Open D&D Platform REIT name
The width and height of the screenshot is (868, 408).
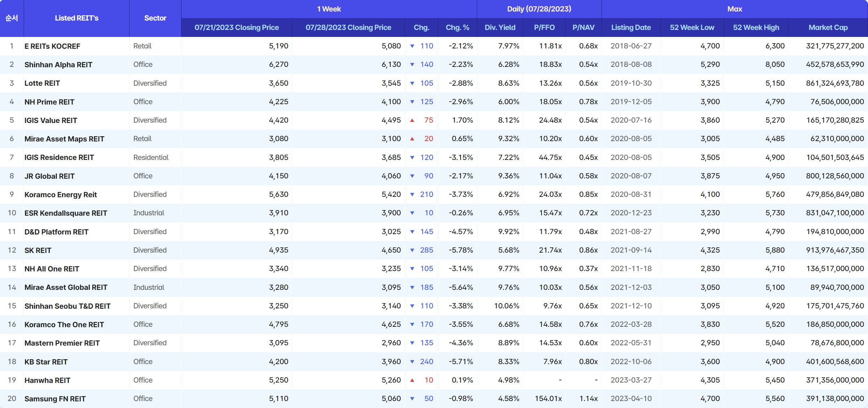click(56, 232)
